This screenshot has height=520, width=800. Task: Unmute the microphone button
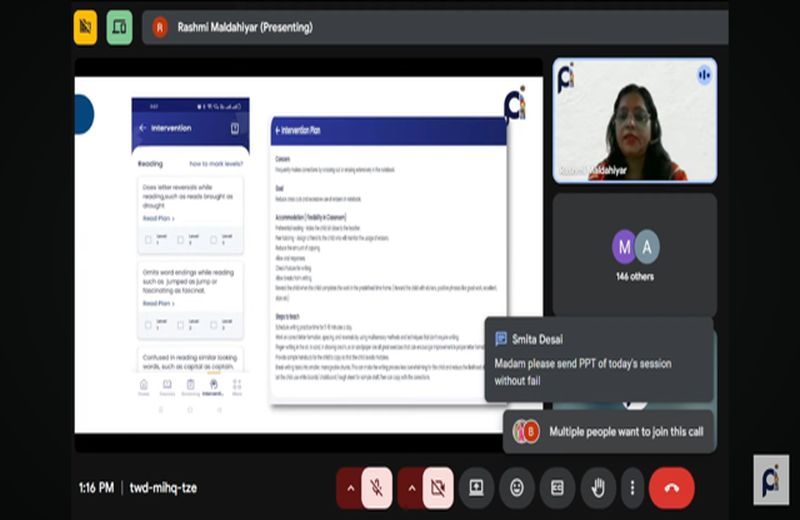coord(377,488)
